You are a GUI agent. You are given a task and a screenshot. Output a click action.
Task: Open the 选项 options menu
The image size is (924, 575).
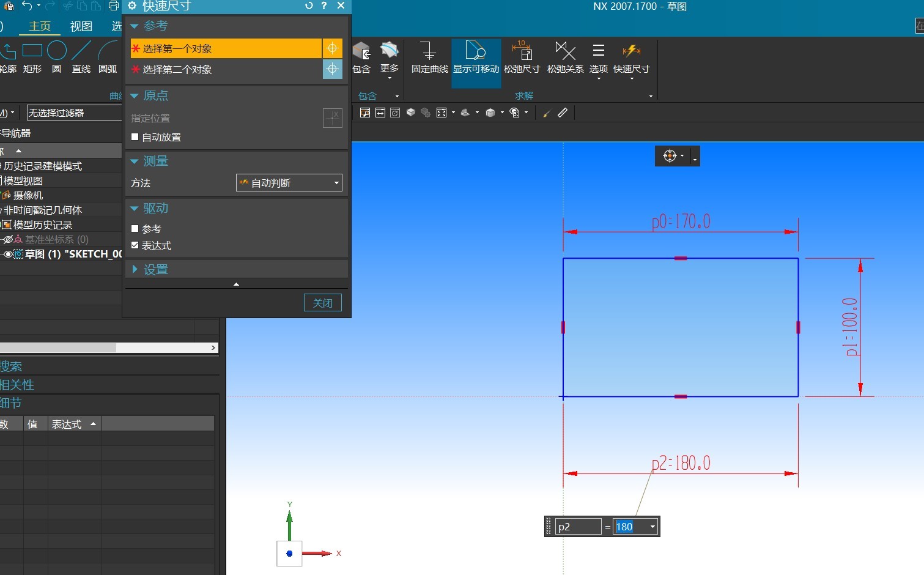599,61
